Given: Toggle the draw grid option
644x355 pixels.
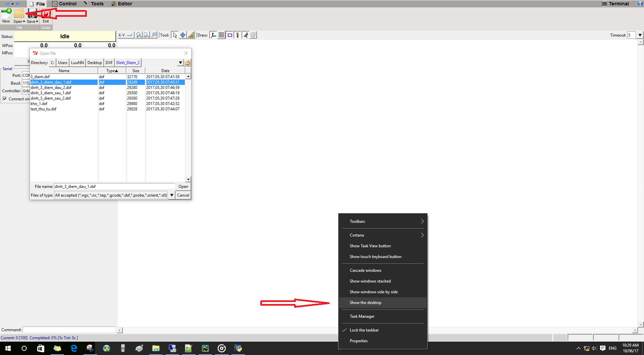Looking at the screenshot, I should pyautogui.click(x=221, y=35).
